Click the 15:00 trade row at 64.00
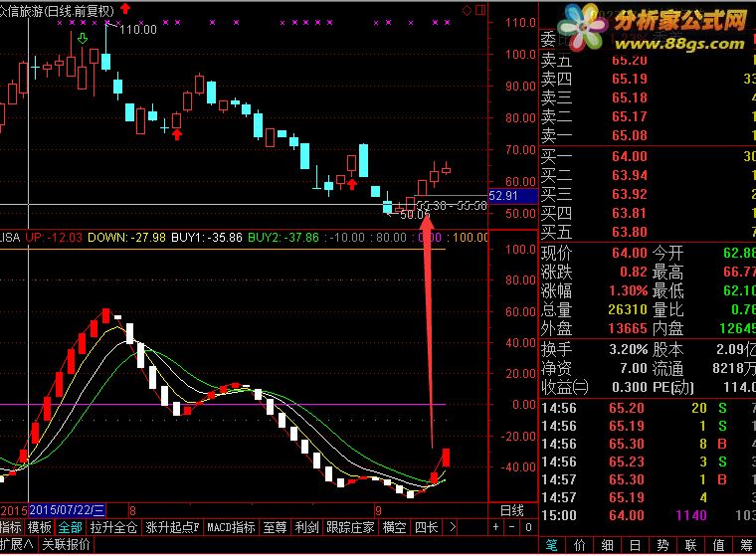 (648, 515)
